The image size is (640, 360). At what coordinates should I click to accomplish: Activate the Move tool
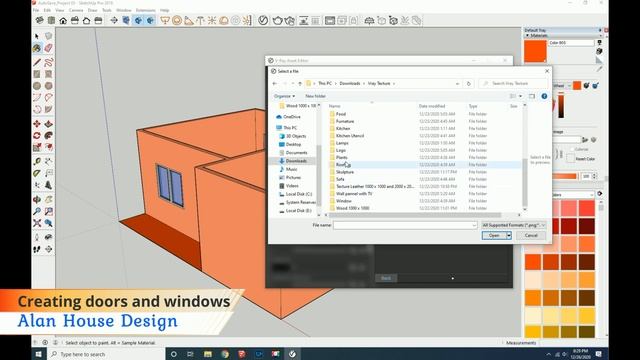(x=37, y=124)
